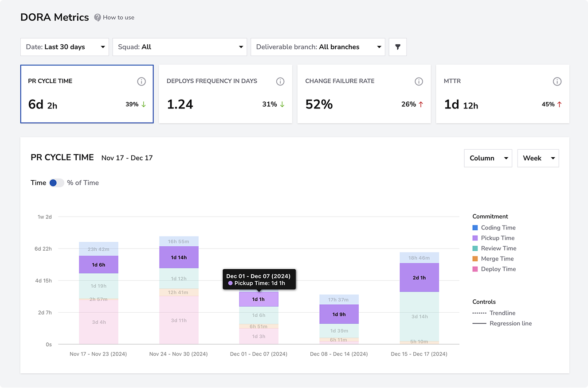Click the Nov 17 - Nov 23 (2024) axis label

click(x=98, y=354)
